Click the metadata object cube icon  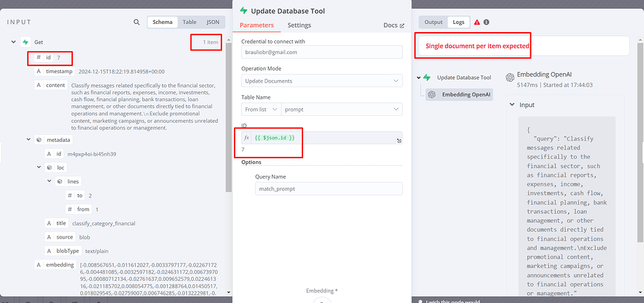(x=39, y=139)
